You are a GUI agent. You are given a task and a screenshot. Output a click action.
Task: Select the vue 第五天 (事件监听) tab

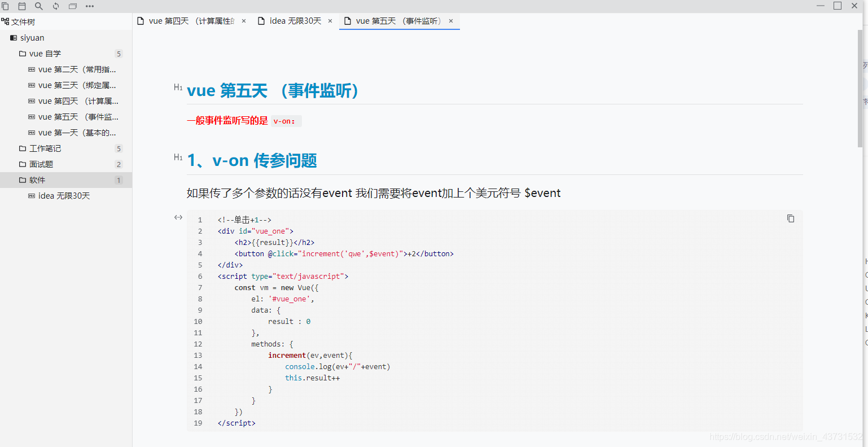(x=399, y=21)
